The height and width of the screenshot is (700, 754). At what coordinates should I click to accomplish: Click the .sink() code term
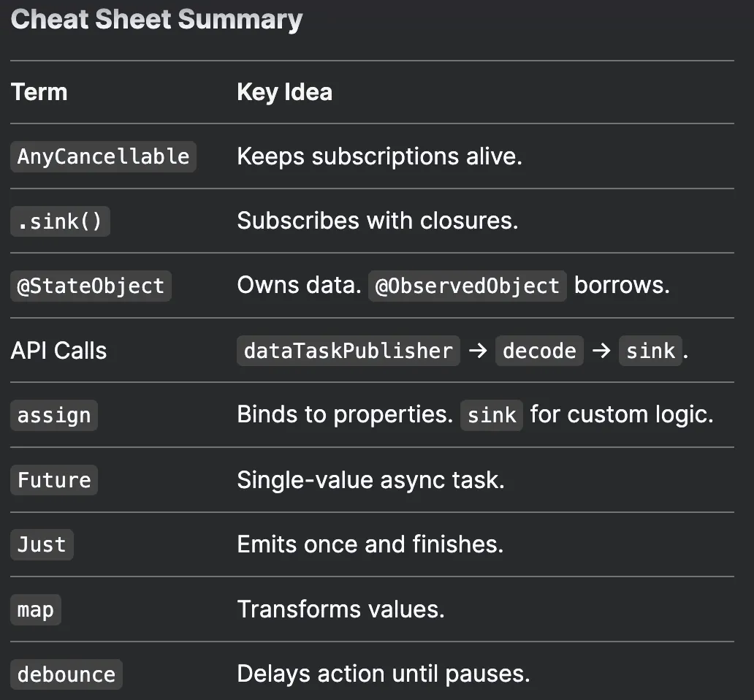coord(60,221)
